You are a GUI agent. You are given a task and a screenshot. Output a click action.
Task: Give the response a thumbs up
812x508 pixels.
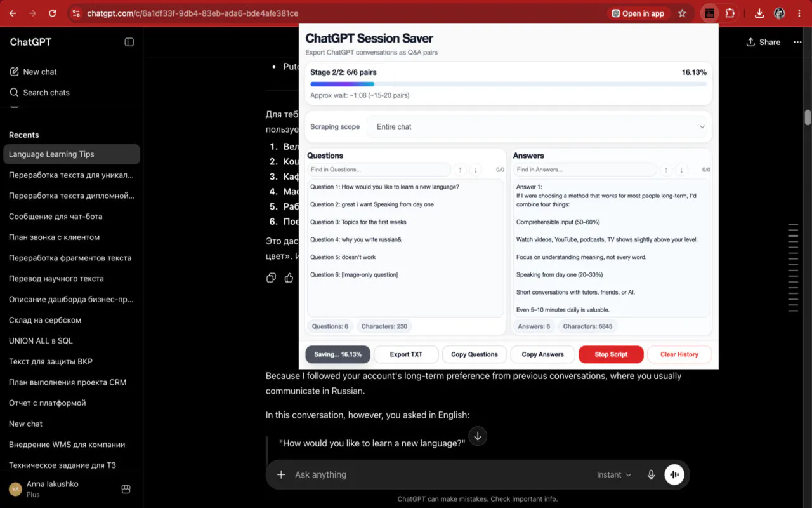coord(289,277)
